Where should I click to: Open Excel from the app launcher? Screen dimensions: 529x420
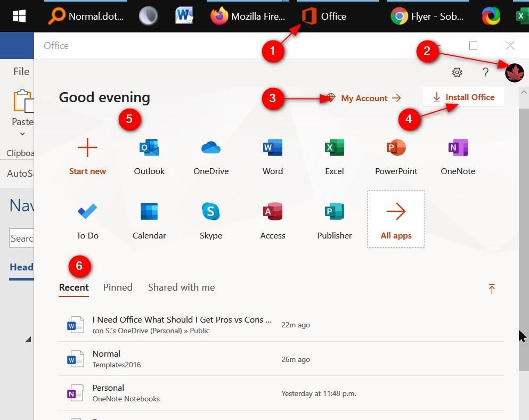(x=334, y=157)
